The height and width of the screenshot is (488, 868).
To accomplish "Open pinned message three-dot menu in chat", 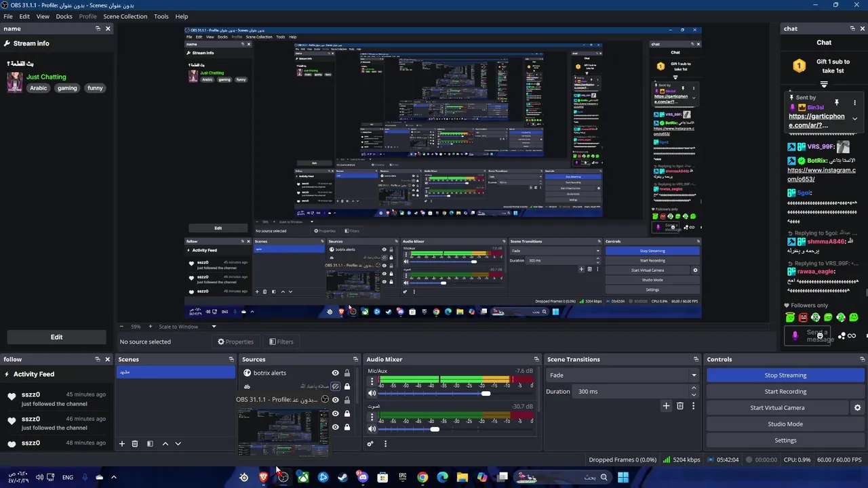I will click(x=854, y=102).
